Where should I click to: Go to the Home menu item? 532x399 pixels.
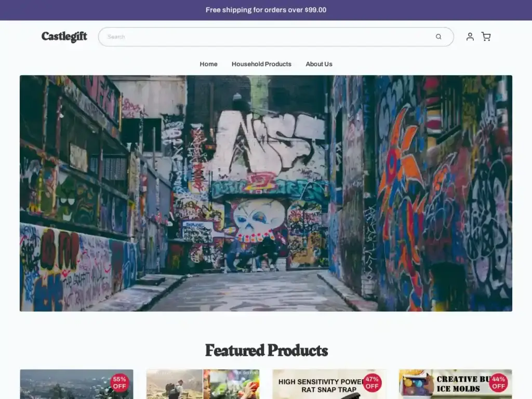(x=208, y=64)
